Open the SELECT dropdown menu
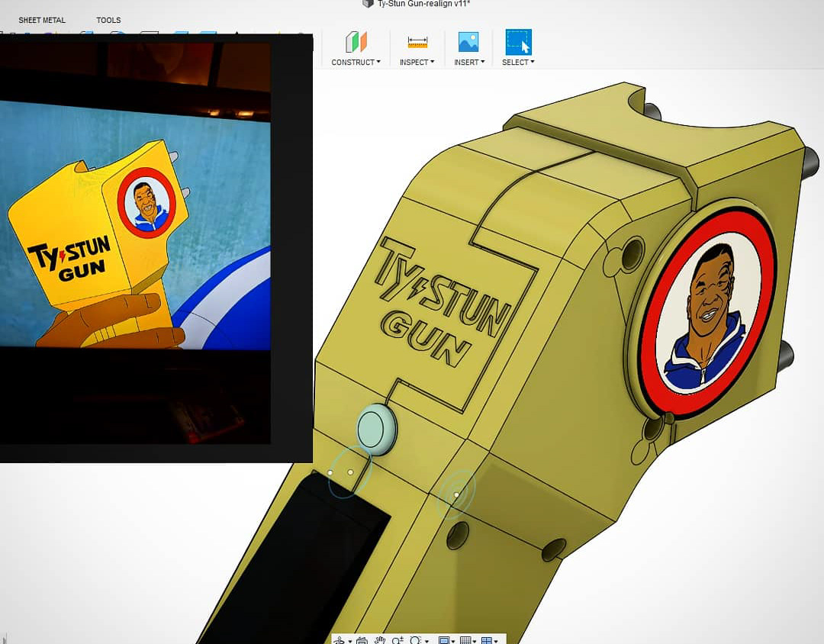Screen dimensions: 824x644 click(x=518, y=62)
